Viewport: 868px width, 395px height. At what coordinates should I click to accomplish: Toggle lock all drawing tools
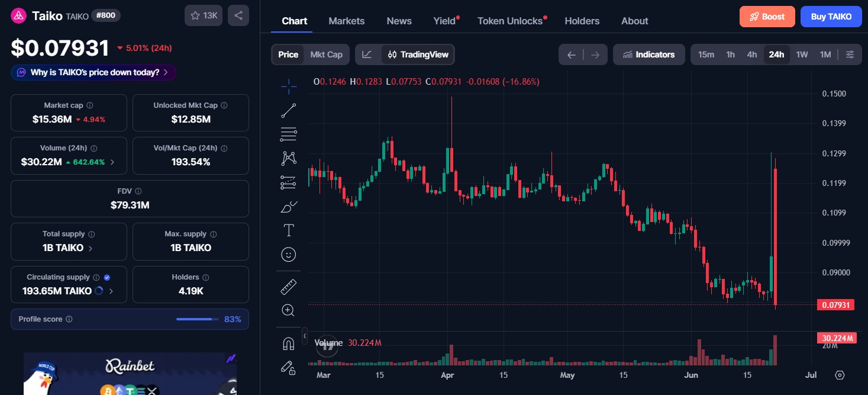pyautogui.click(x=289, y=368)
